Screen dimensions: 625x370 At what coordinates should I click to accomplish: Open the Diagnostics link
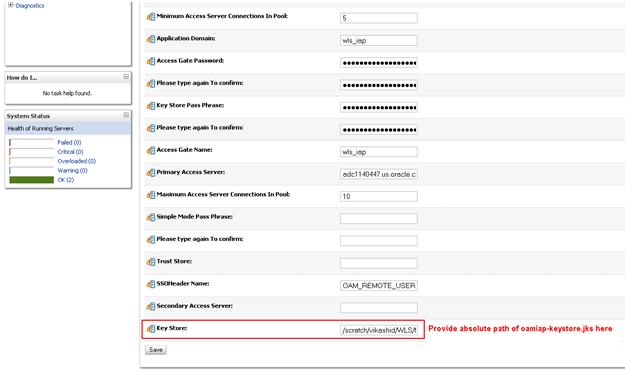point(30,6)
